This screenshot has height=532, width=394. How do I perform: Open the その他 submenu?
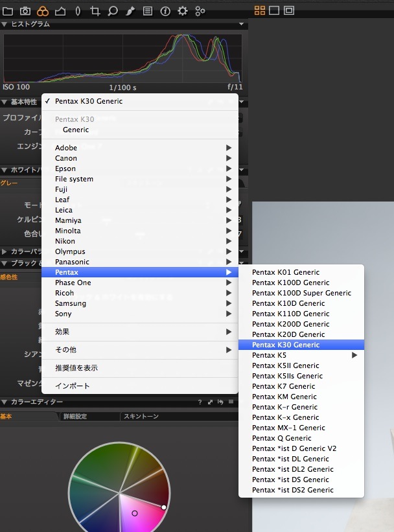(x=140, y=350)
